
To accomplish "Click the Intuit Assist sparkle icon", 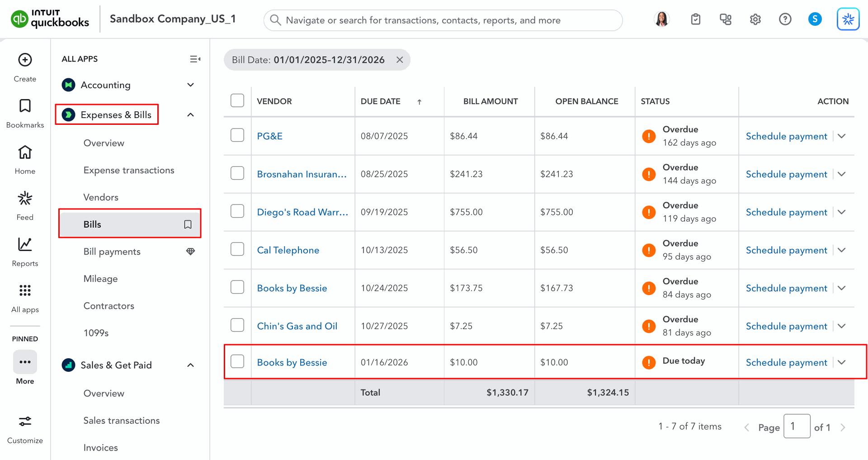I will coord(848,19).
